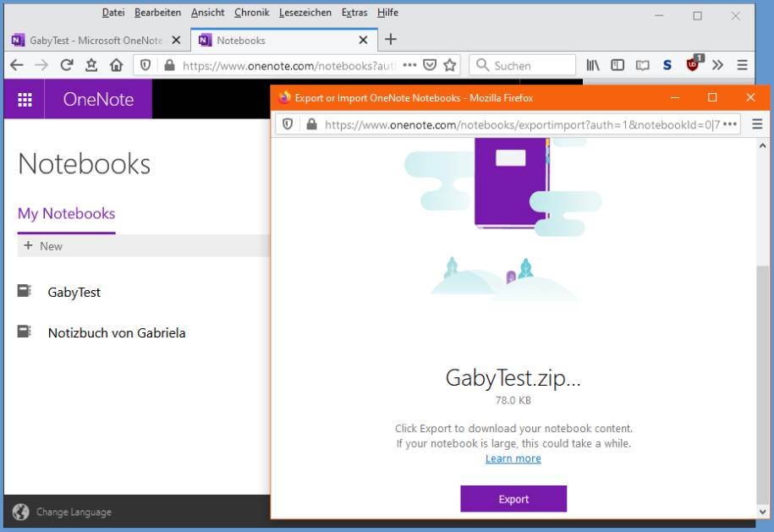Maximize the Export or Import popup window
774x532 pixels.
712,98
